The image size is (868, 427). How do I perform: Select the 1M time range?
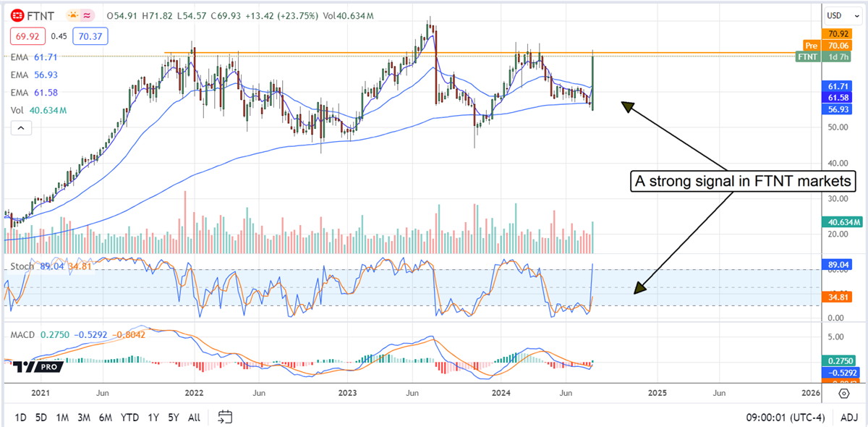point(62,417)
